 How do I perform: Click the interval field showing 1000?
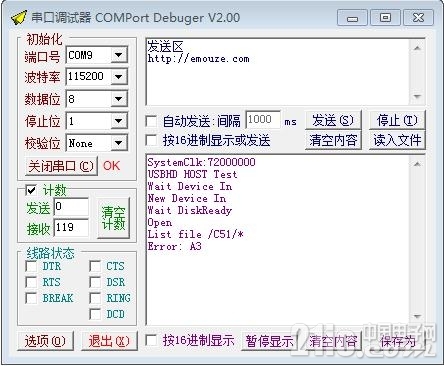pyautogui.click(x=263, y=120)
